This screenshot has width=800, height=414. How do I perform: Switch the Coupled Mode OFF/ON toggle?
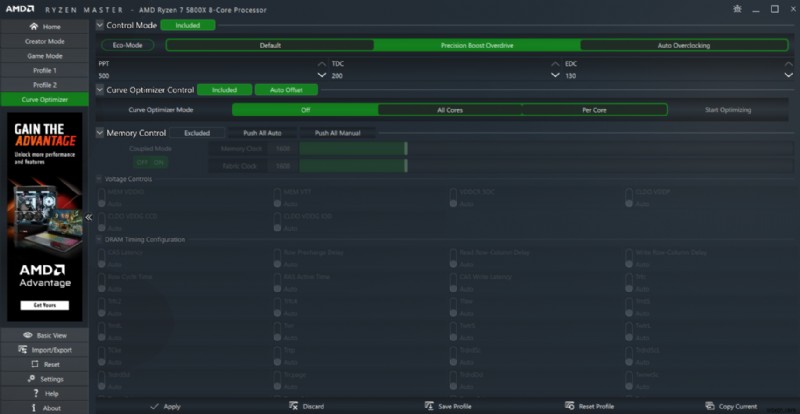point(150,162)
